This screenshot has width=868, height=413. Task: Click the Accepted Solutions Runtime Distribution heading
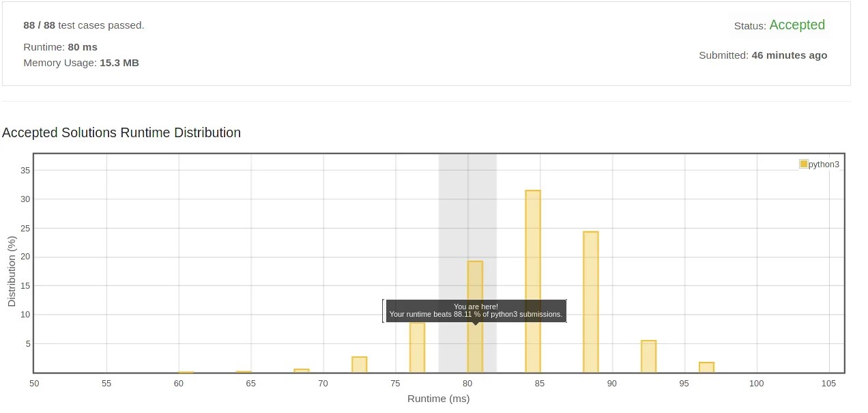pos(121,132)
